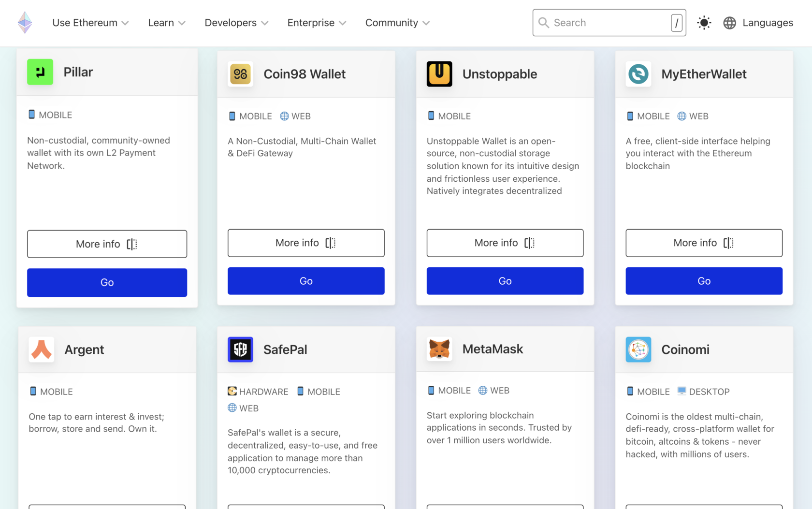Click the MetaMask card title

click(493, 349)
